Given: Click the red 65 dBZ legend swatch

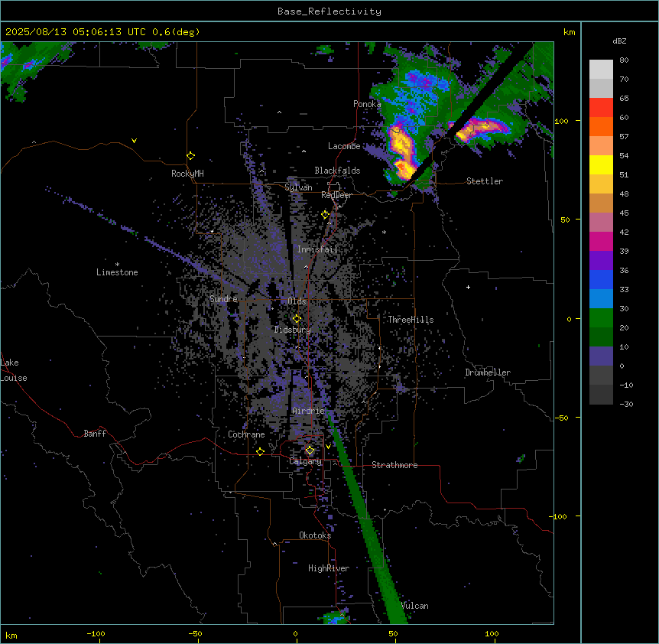Looking at the screenshot, I should [601, 107].
